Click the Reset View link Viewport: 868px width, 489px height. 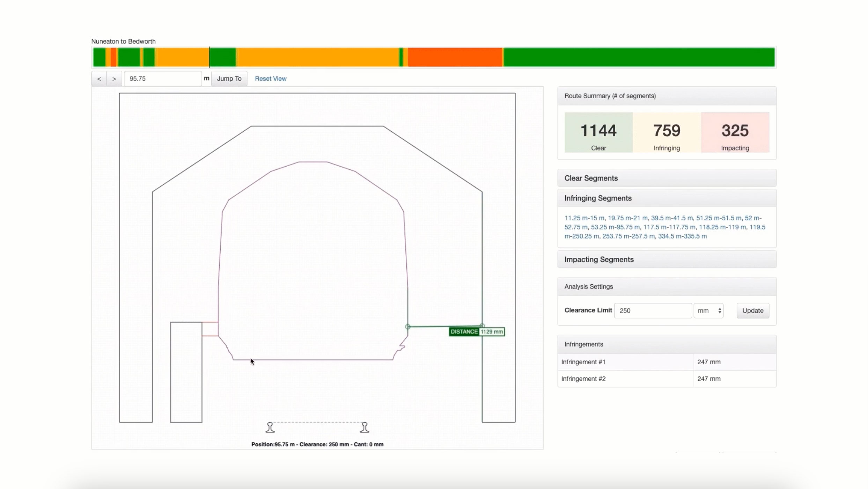pos(270,78)
